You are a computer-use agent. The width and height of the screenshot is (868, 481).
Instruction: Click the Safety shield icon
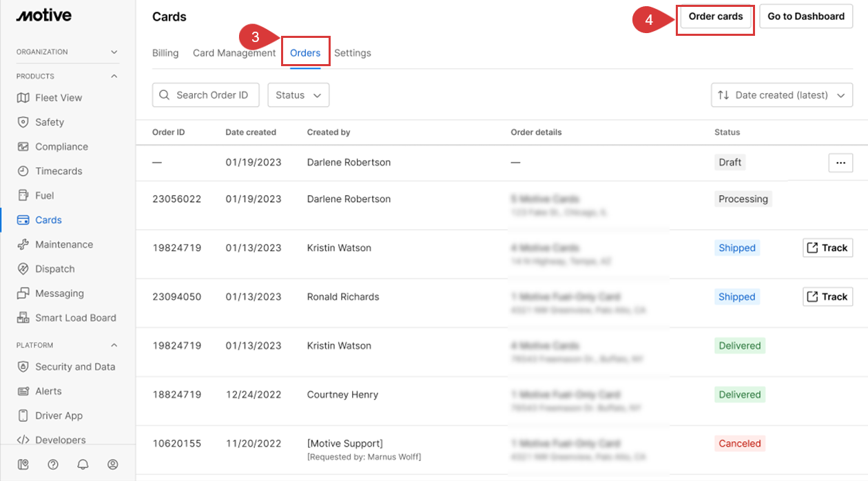(23, 122)
